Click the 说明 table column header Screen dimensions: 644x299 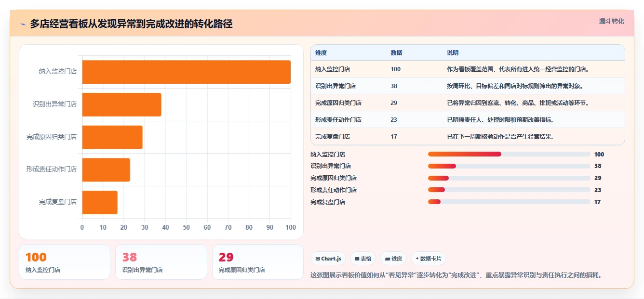[x=453, y=52]
